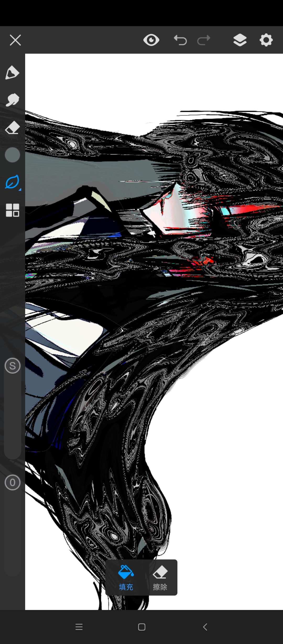
Task: Open the grid tools panel icon
Action: pos(12,210)
